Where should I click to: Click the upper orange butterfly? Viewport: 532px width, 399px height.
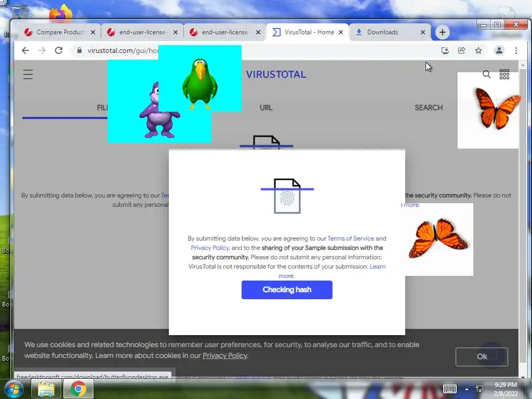point(498,108)
